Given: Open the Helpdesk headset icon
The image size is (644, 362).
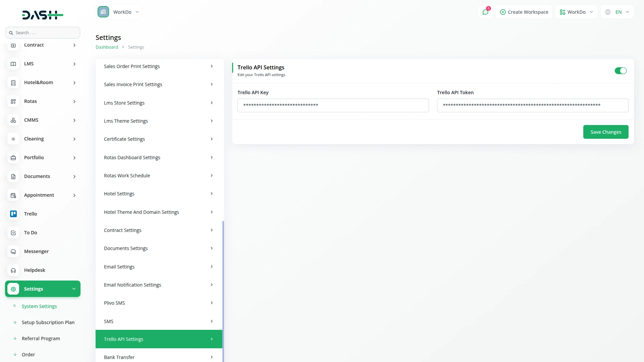Looking at the screenshot, I should click(13, 270).
